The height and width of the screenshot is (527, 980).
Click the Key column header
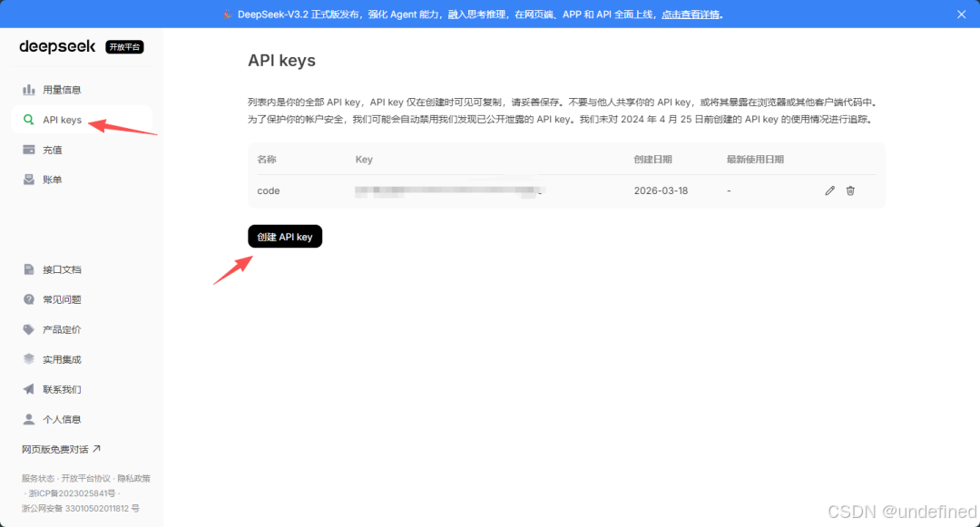(364, 160)
